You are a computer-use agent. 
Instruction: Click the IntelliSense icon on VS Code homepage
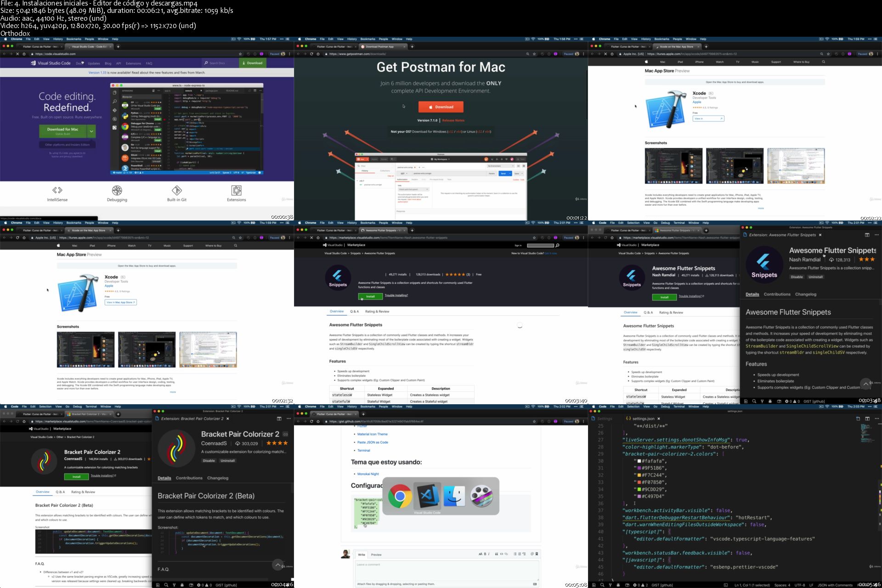57,190
